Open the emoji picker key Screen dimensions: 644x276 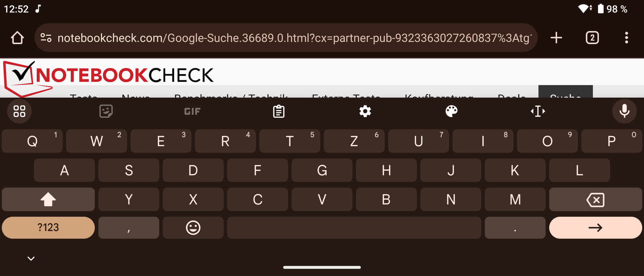pos(193,228)
